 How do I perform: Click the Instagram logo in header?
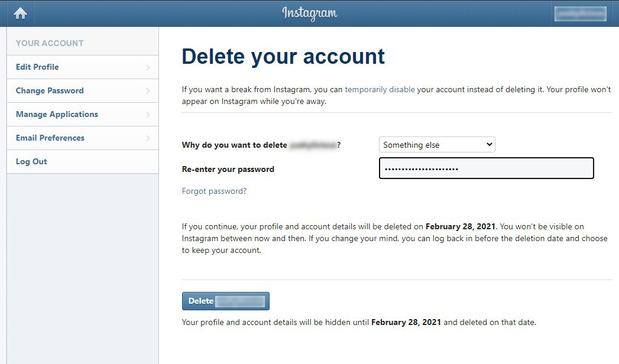[309, 13]
